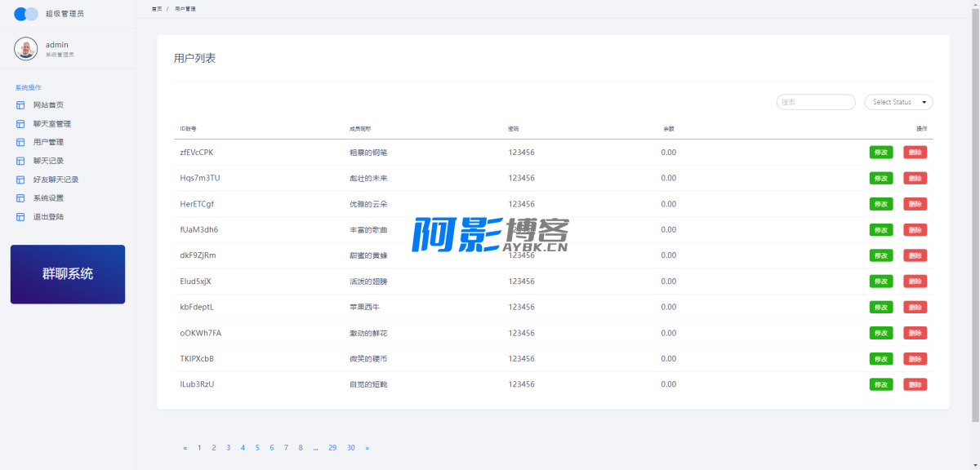Viewport: 980px width, 470px height.
Task: Focus the 搜索 search field
Action: (x=816, y=102)
